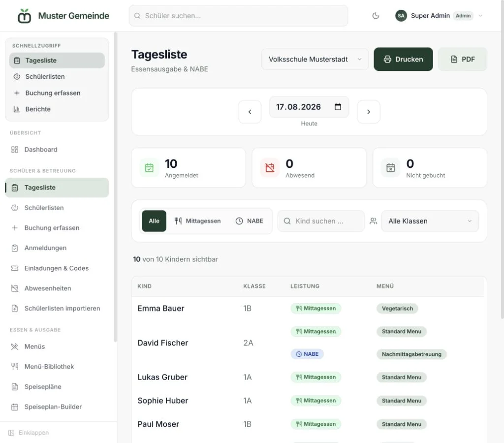The width and height of the screenshot is (504, 443).
Task: Click the Menü-Bibliothek fork icon
Action: coord(15,367)
